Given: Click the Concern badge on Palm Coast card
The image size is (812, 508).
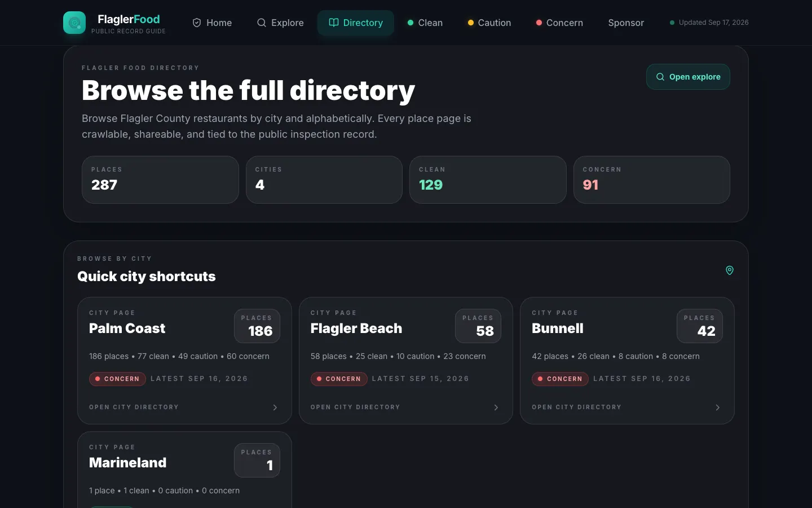Looking at the screenshot, I should tap(117, 379).
